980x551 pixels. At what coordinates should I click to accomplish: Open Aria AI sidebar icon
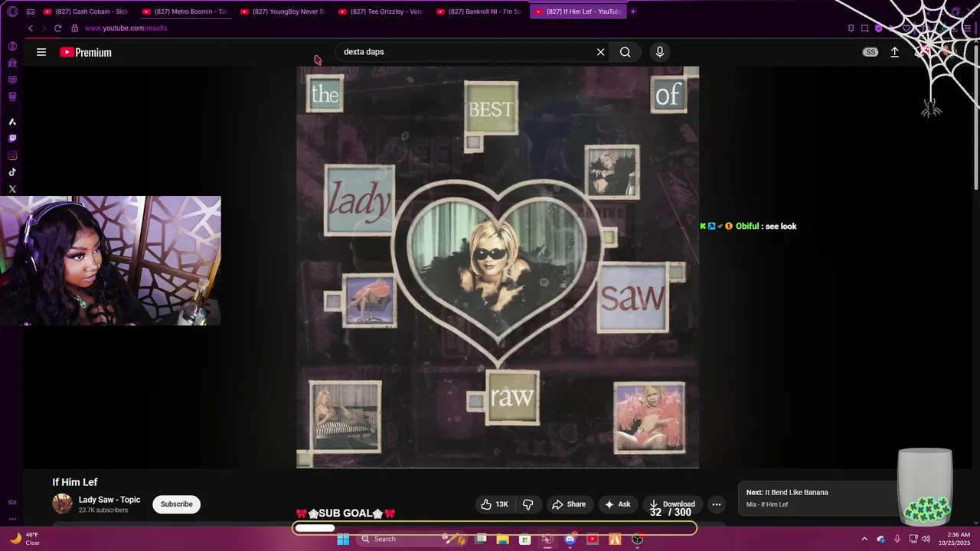12,122
